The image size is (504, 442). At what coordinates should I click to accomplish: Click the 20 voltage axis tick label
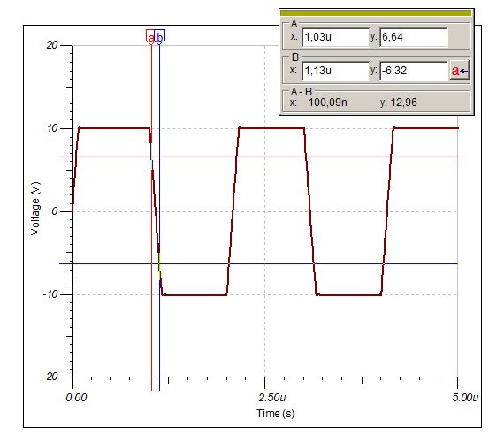tap(52, 45)
